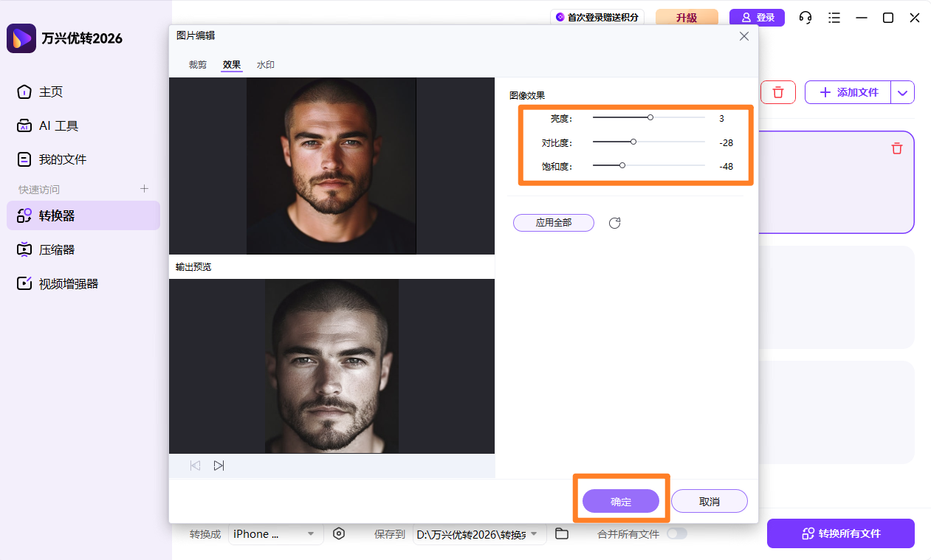The width and height of the screenshot is (931, 560).
Task: Switch to the 水印 watermark tab
Action: coord(265,64)
